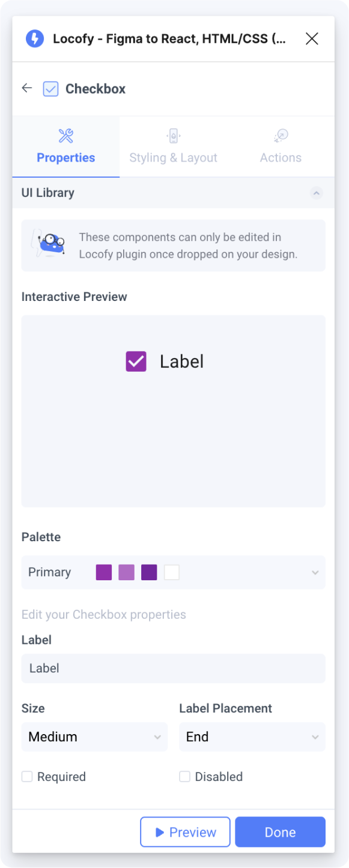Select the lightest purple swatch in the Primary palette
Screen dimensions: 349x868
point(126,572)
